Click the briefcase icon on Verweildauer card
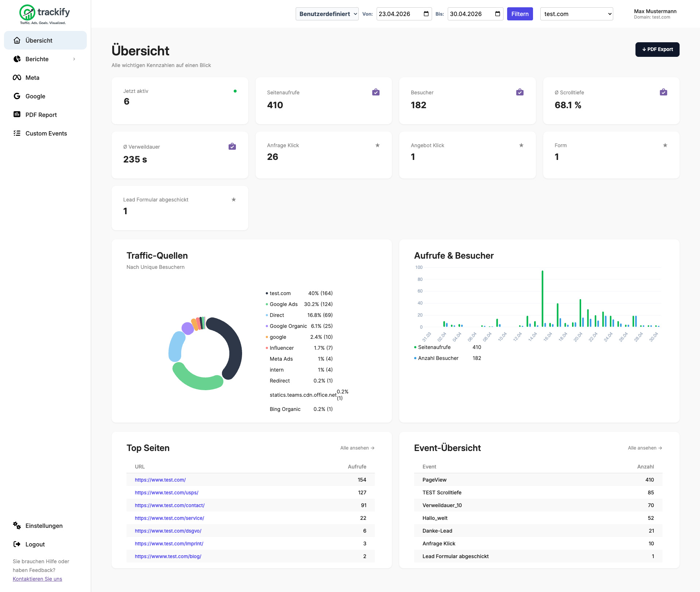Viewport: 700px width, 592px height. 232,146
